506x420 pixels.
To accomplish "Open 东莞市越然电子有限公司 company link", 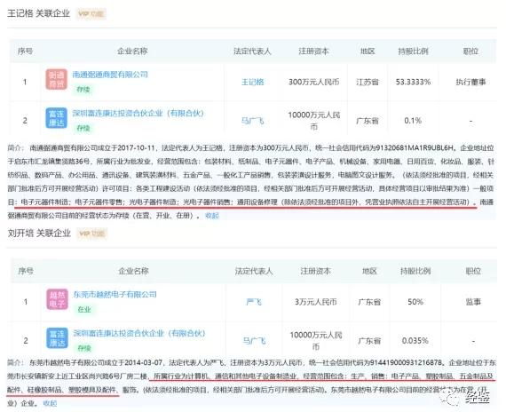I will click(115, 295).
